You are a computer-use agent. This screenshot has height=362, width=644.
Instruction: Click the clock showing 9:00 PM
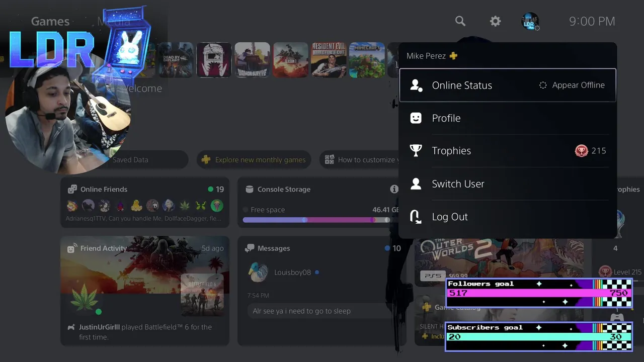(592, 21)
